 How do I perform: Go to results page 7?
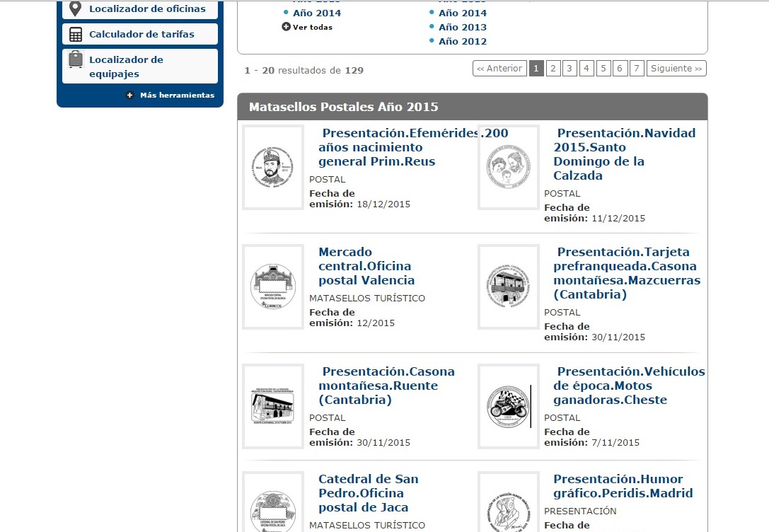click(x=637, y=68)
